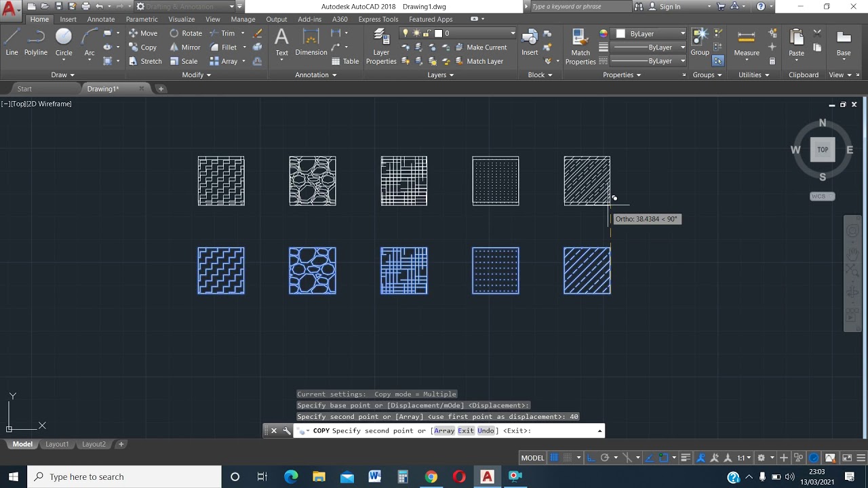This screenshot has height=488, width=868.
Task: Click the Match Layer button
Action: [479, 61]
